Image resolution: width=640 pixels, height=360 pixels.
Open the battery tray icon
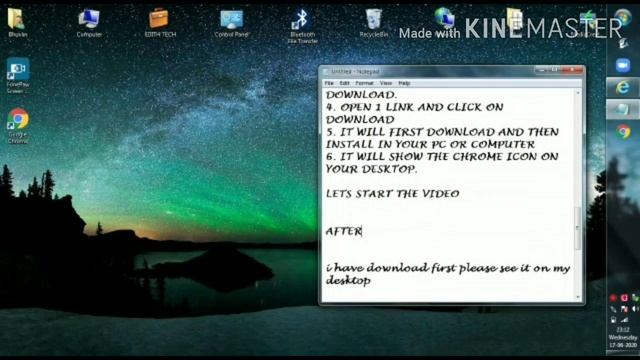613,320
